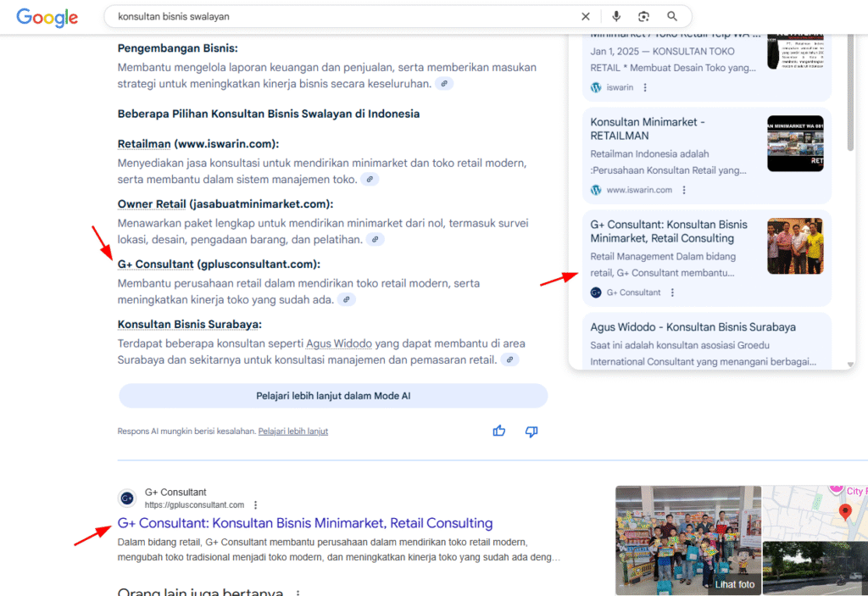The height and width of the screenshot is (596, 868).
Task: Open Google Lens image search
Action: [x=644, y=16]
